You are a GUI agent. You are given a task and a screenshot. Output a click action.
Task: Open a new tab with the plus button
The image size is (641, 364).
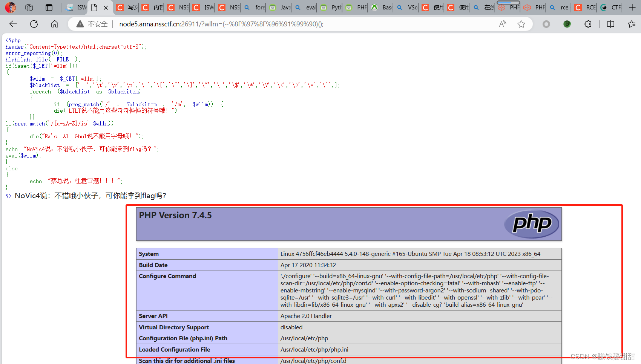(x=633, y=7)
